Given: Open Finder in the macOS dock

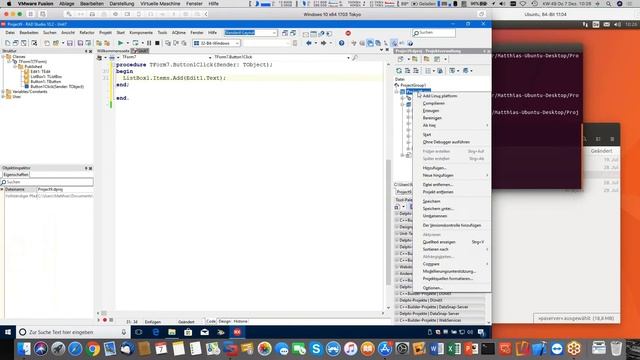Looking at the screenshot, I should coord(24,349).
